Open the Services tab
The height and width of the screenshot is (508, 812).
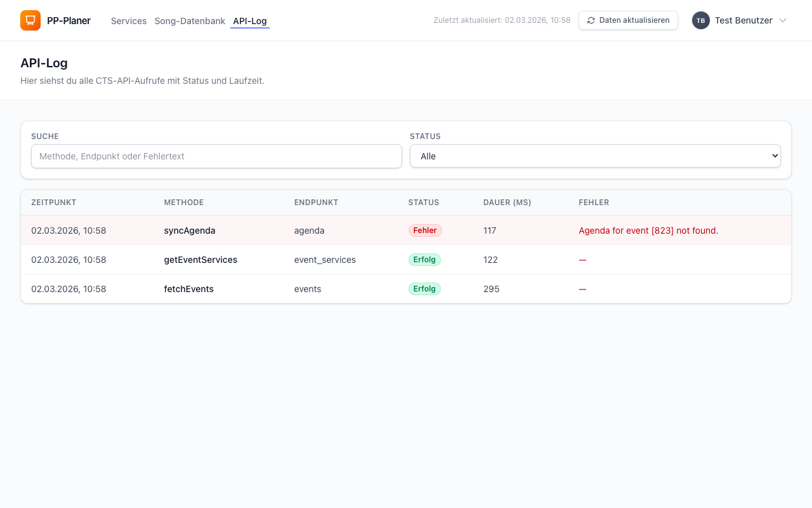click(129, 21)
